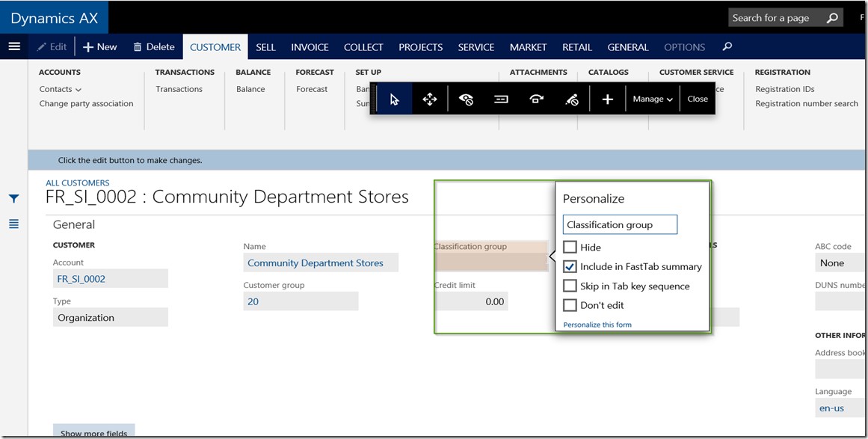
Task: Click the Show more fields button
Action: click(x=93, y=432)
